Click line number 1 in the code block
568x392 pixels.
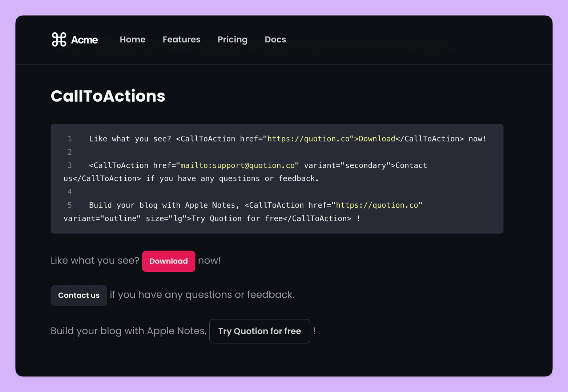(x=69, y=139)
